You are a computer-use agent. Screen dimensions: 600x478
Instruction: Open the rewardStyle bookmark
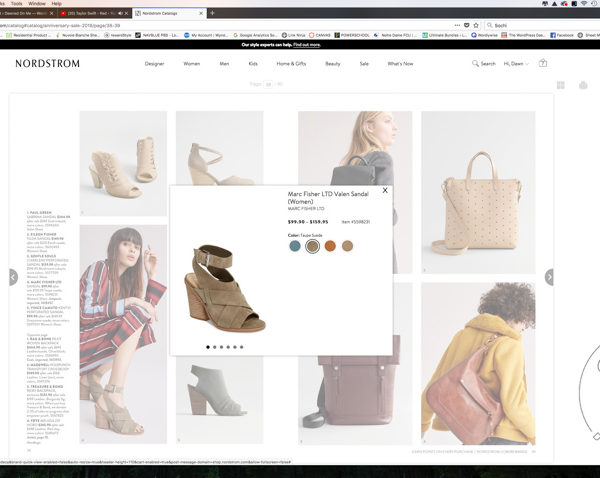(x=118, y=35)
